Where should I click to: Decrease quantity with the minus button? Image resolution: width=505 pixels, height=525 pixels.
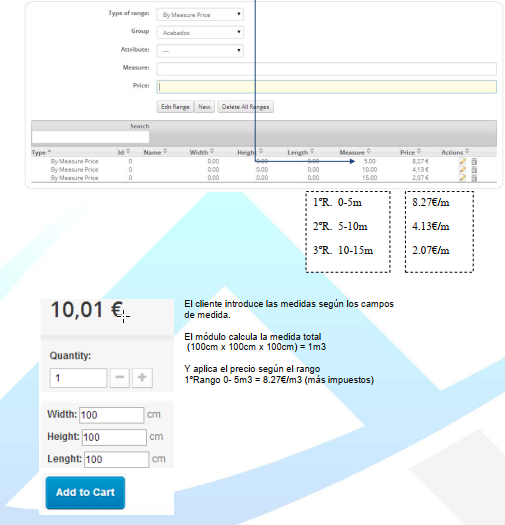pyautogui.click(x=120, y=378)
